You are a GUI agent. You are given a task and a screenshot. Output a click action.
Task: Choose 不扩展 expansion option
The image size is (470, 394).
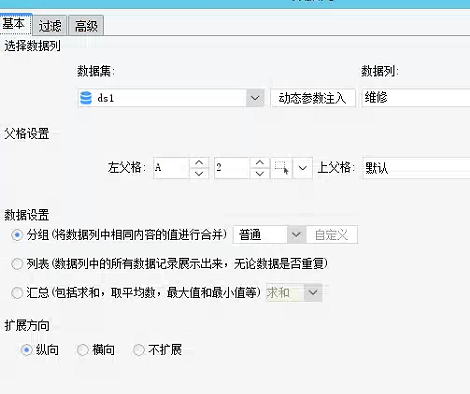(x=139, y=350)
